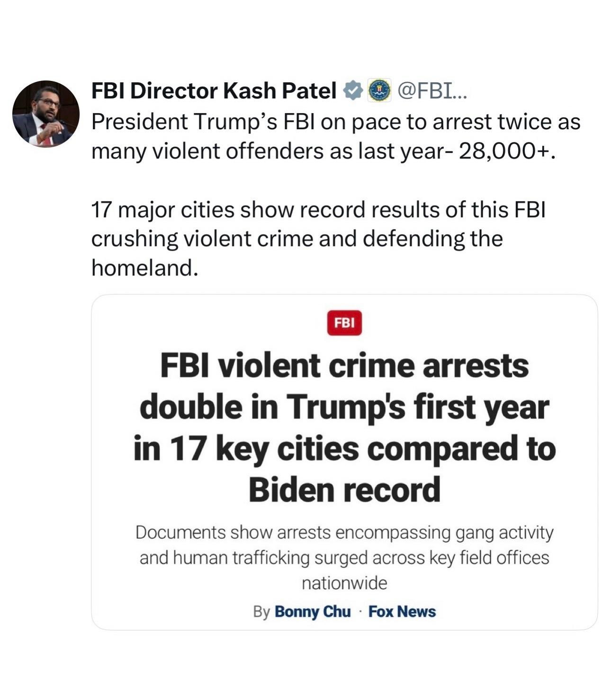Screen dimensions: 611x700
Task: Click the word "homeland." in the tweet
Action: [144, 268]
